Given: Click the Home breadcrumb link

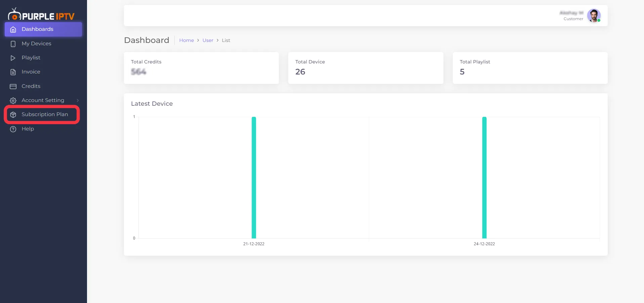Looking at the screenshot, I should click(186, 40).
